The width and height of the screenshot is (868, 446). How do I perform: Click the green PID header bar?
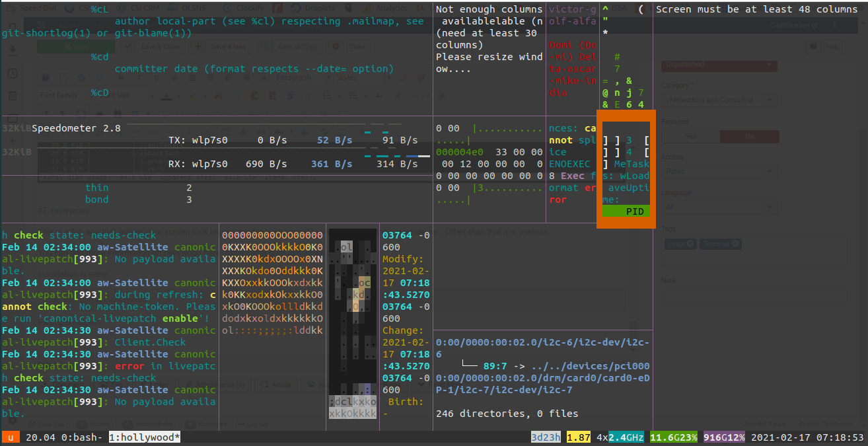[x=625, y=211]
